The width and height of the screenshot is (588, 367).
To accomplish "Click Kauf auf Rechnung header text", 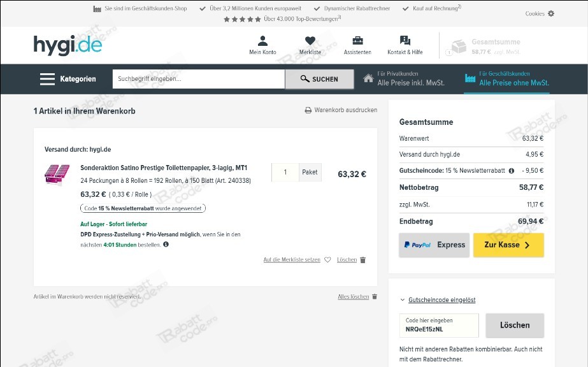I will (x=436, y=8).
